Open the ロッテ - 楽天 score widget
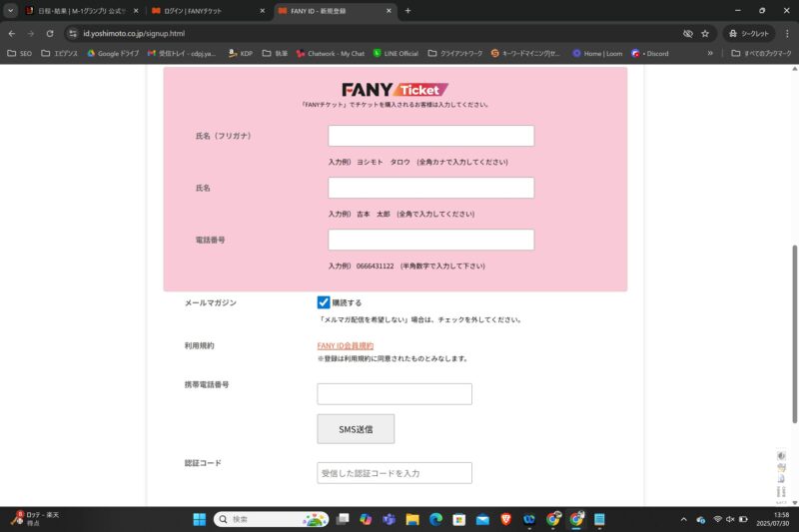Viewport: 799px width, 532px height. 36,519
